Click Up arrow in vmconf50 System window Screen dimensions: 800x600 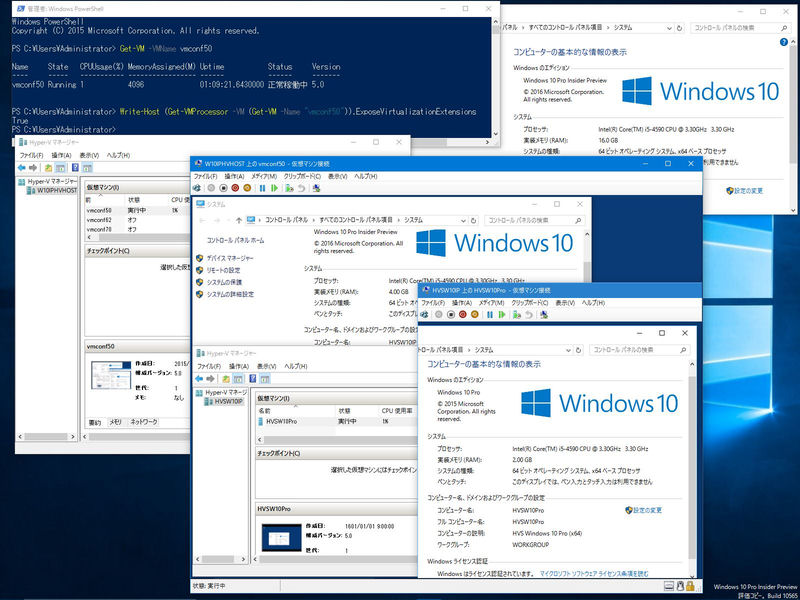point(239,220)
